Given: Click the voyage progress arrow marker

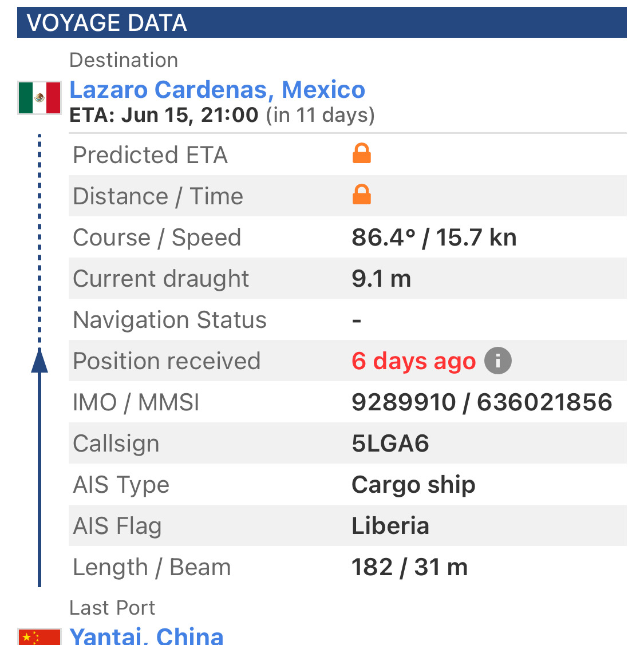Looking at the screenshot, I should pos(39,361).
